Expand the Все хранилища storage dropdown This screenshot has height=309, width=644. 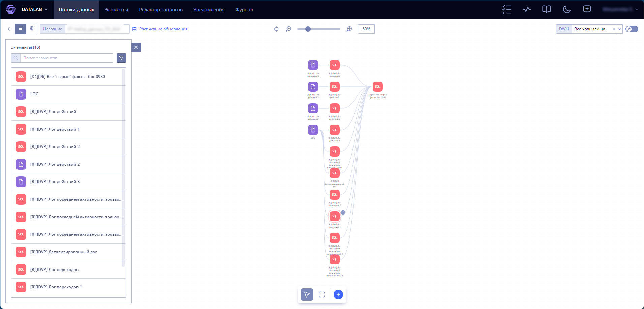[619, 29]
